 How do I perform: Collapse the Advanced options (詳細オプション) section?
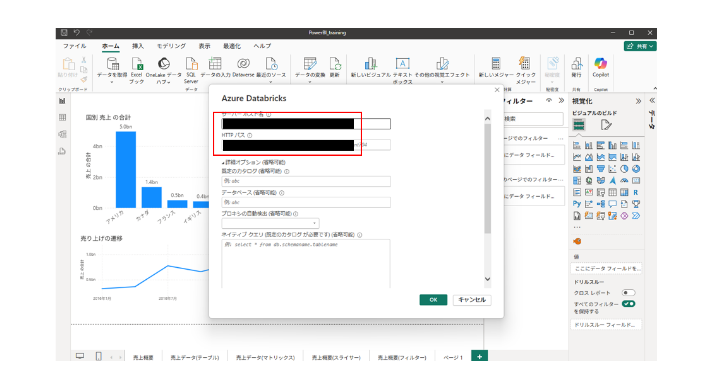point(254,162)
